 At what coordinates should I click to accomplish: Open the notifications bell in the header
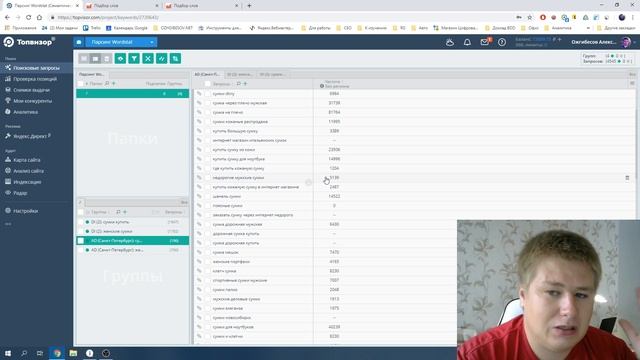467,42
